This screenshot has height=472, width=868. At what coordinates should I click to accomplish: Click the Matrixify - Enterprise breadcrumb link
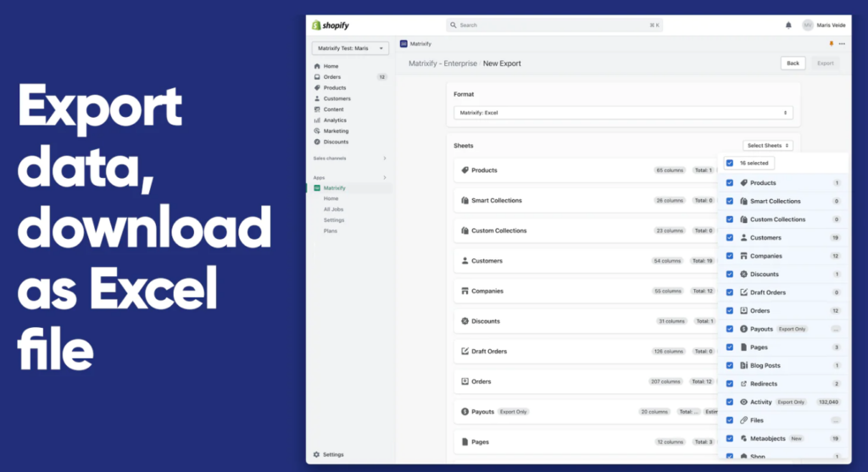(x=442, y=64)
